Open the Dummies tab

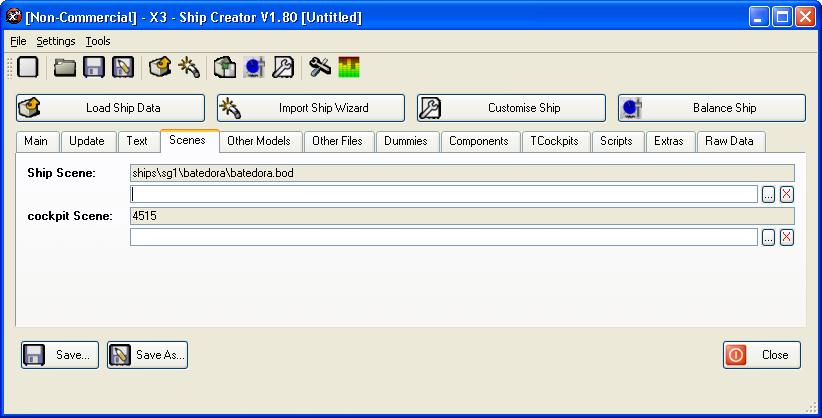[x=406, y=141]
